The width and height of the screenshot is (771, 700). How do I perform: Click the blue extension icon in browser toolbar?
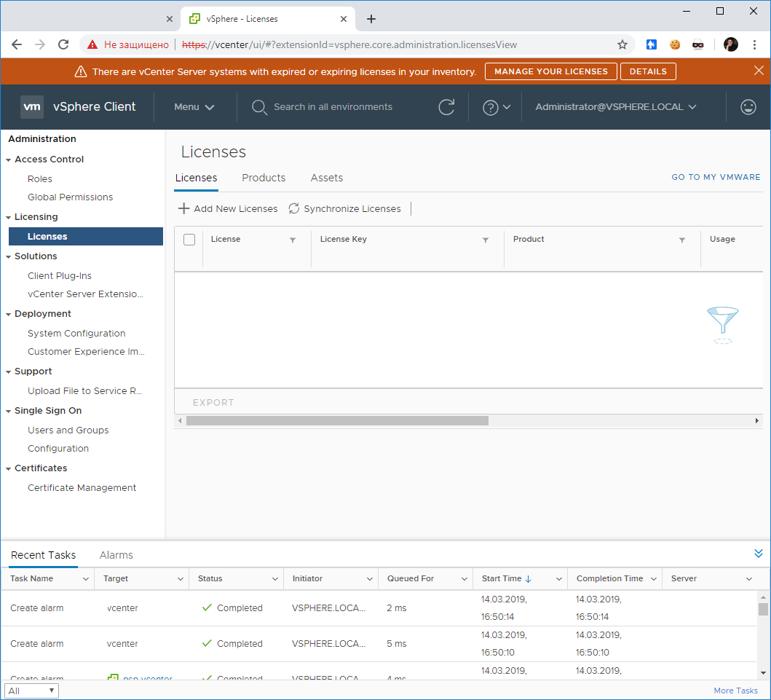tap(652, 44)
